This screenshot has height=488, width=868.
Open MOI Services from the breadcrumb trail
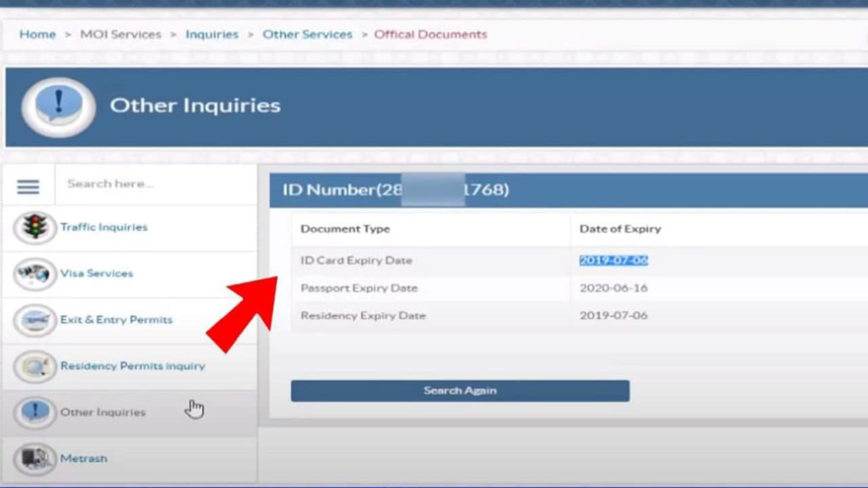121,34
